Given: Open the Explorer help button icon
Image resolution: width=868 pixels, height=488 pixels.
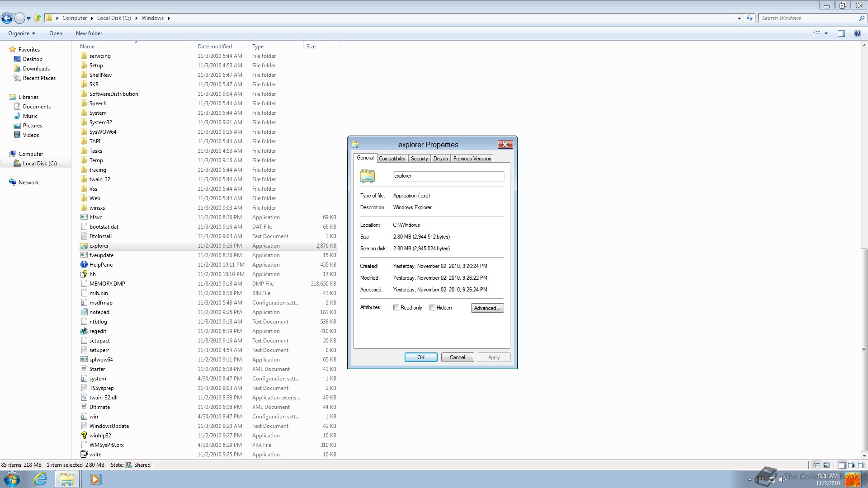Looking at the screenshot, I should (x=857, y=33).
